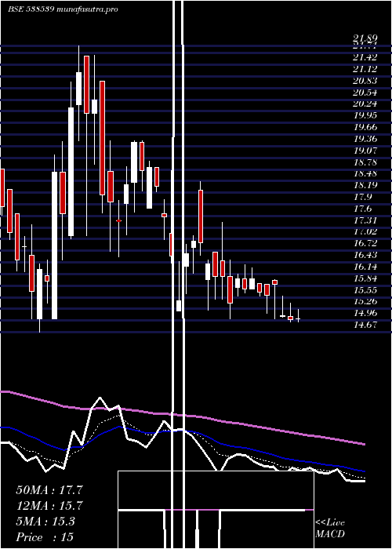392x549 pixels.
Task: Click the 17.02 price axis label
Action: tap(365, 231)
